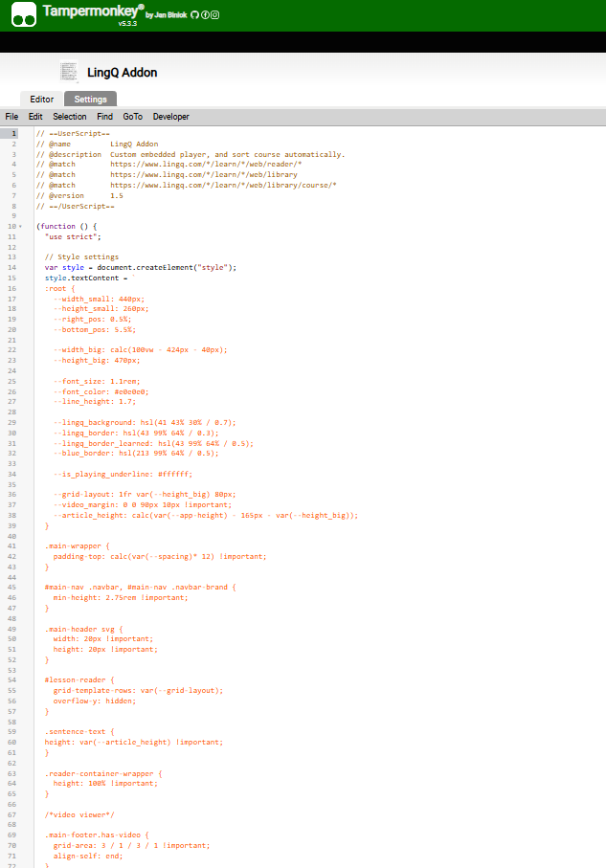This screenshot has width=606, height=868.
Task: Open the Selection menu
Action: [x=70, y=117]
